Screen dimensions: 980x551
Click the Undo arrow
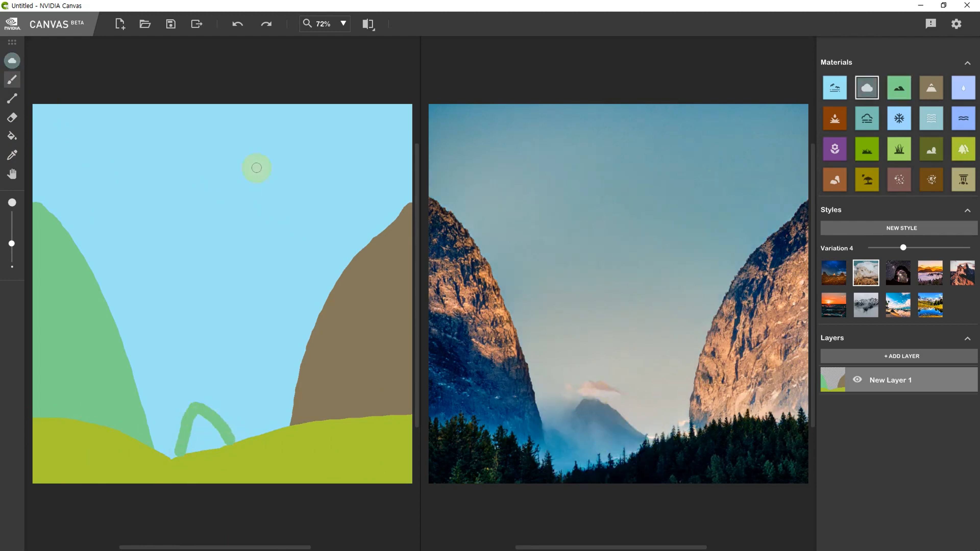[237, 24]
